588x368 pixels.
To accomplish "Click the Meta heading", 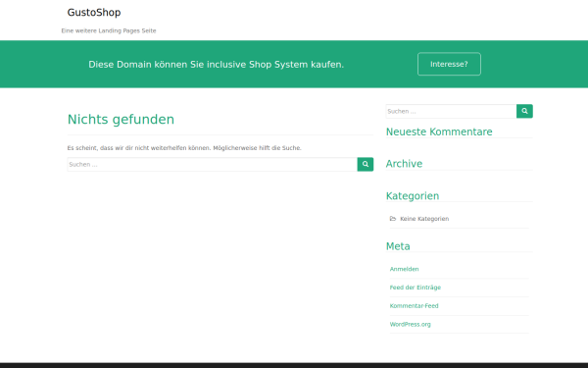I will click(x=398, y=246).
